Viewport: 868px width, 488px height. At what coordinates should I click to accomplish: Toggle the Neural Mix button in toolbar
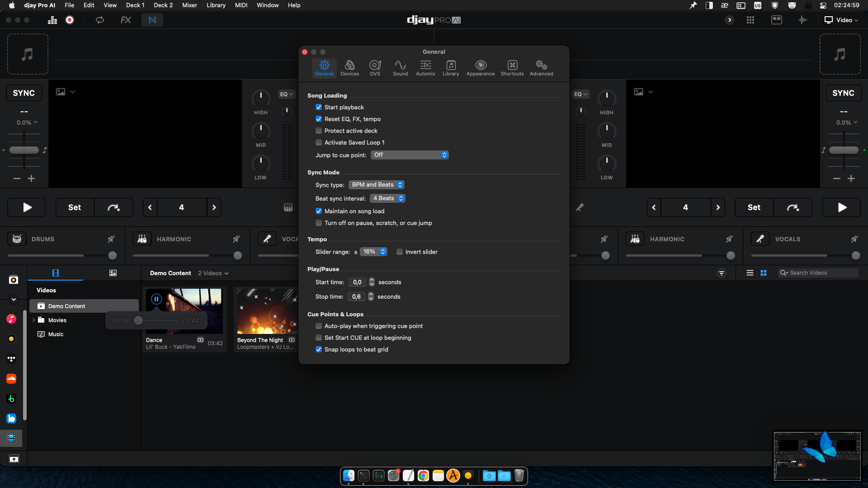152,20
